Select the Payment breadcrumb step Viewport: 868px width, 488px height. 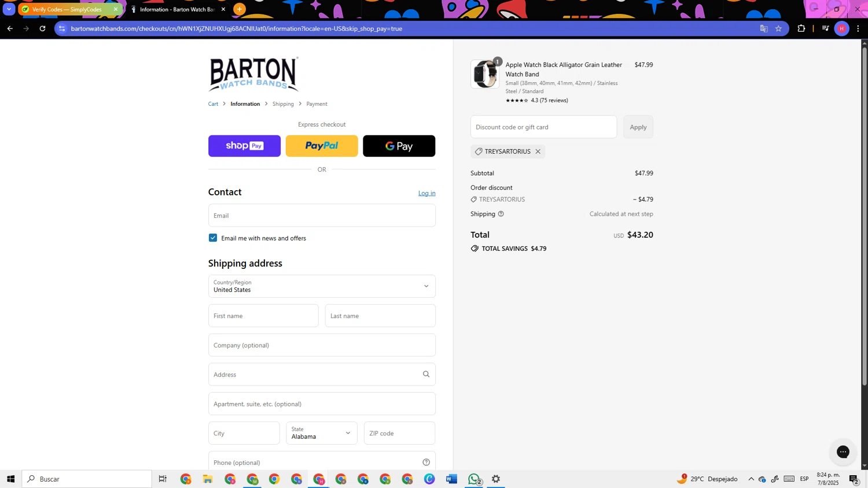pos(317,104)
